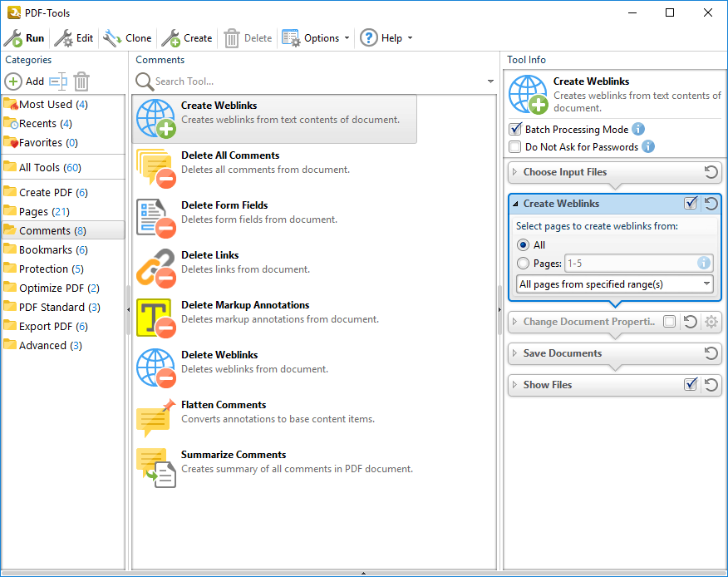Viewport: 728px width, 577px height.
Task: Reset the Change Document Properties step
Action: click(691, 322)
